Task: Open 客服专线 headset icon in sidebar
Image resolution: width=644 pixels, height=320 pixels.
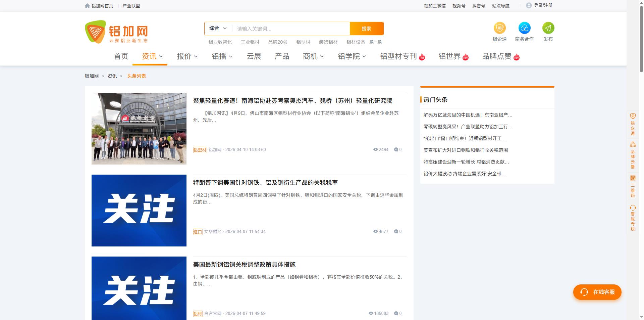Action: pyautogui.click(x=633, y=208)
